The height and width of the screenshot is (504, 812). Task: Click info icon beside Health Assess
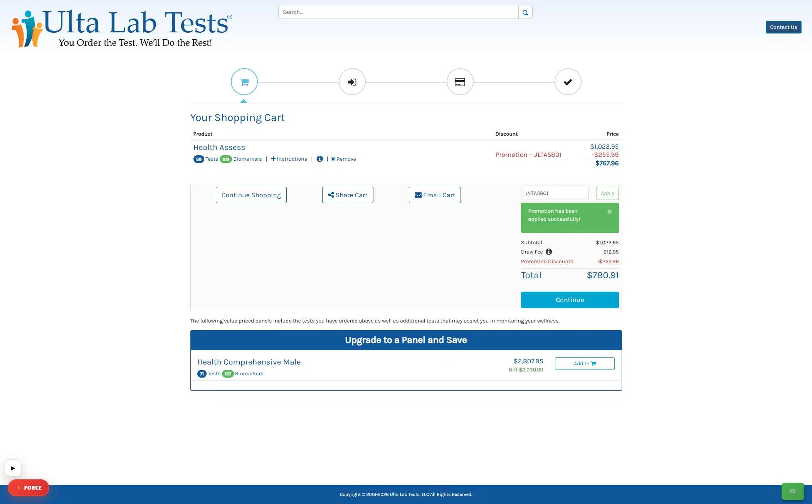319,159
